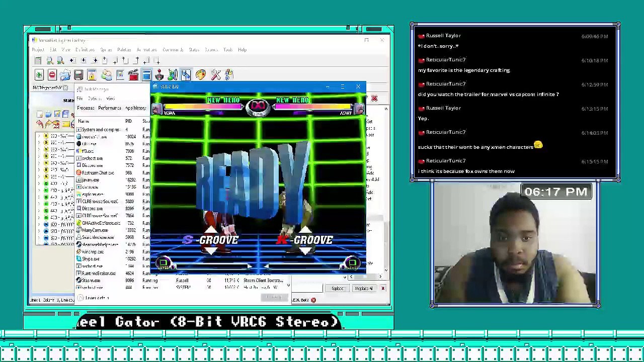Screen dimensions: 644x362
Task: Click the padlock document toolbar icon
Action: point(92,75)
